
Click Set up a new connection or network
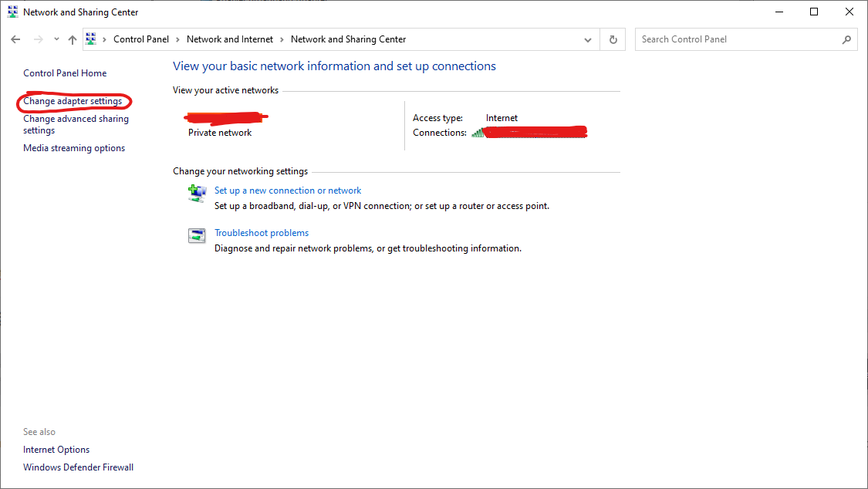click(x=288, y=191)
